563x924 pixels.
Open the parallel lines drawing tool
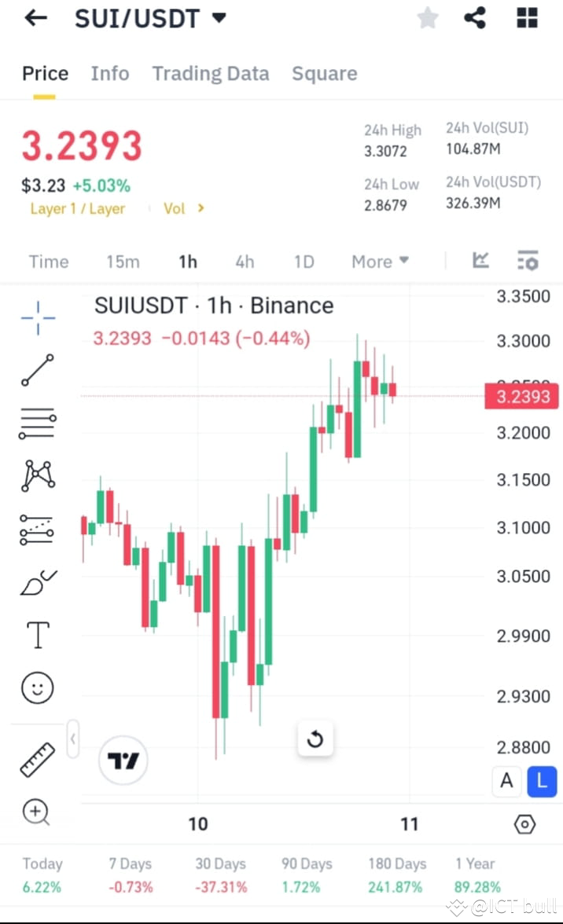pos(36,423)
